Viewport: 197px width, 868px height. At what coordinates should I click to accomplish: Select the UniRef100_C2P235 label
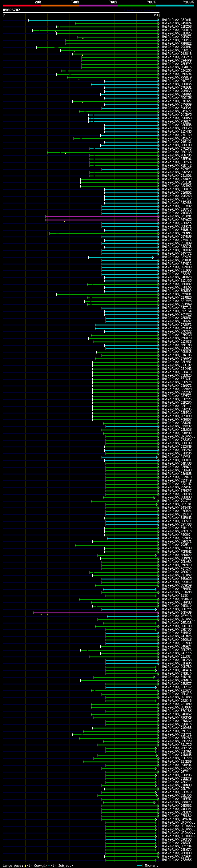click(176, 409)
